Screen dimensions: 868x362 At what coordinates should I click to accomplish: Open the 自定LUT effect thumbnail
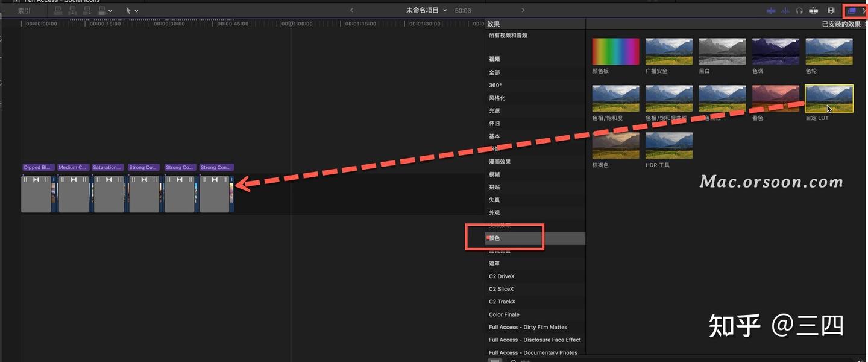[x=829, y=98]
